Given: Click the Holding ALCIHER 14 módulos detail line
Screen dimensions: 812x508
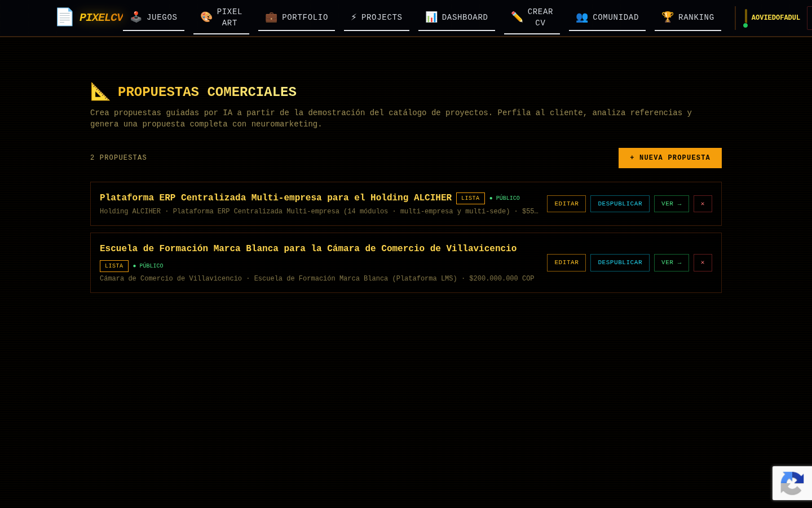Looking at the screenshot, I should tap(319, 212).
